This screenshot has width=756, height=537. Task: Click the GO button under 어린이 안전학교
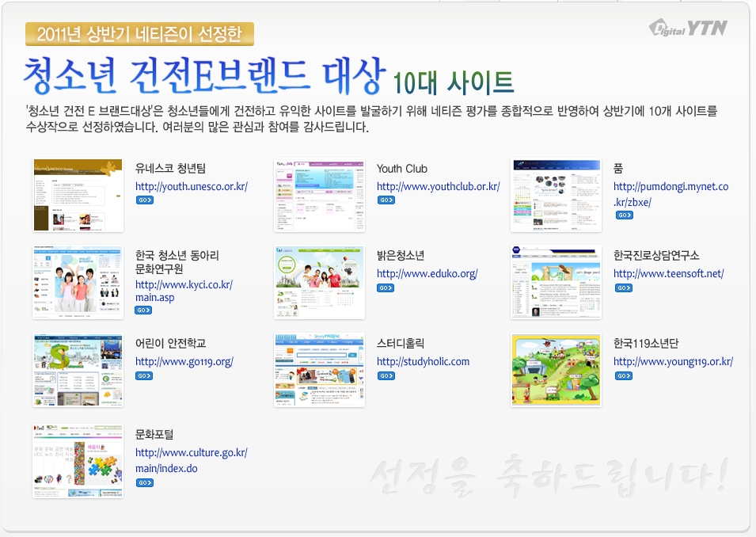pyautogui.click(x=144, y=376)
